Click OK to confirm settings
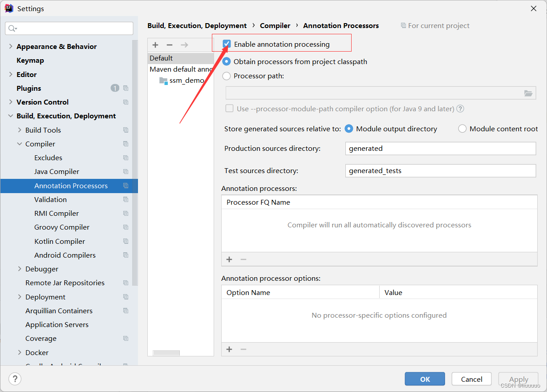Image resolution: width=547 pixels, height=392 pixels. [x=425, y=379]
